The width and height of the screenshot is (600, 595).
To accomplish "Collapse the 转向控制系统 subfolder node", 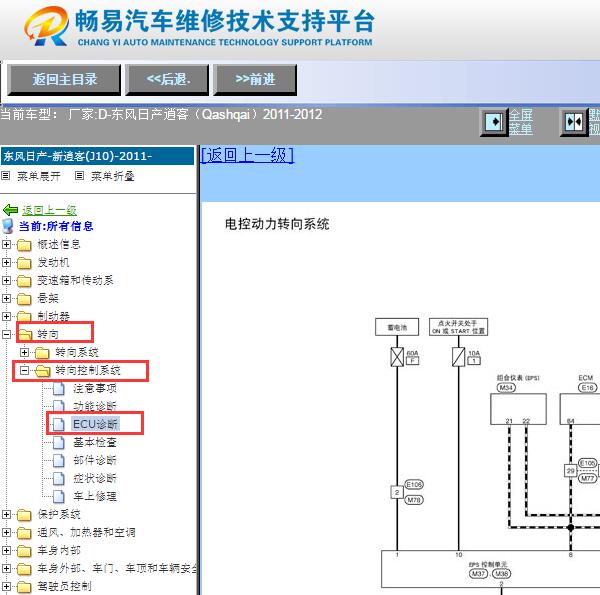I will tap(24, 370).
